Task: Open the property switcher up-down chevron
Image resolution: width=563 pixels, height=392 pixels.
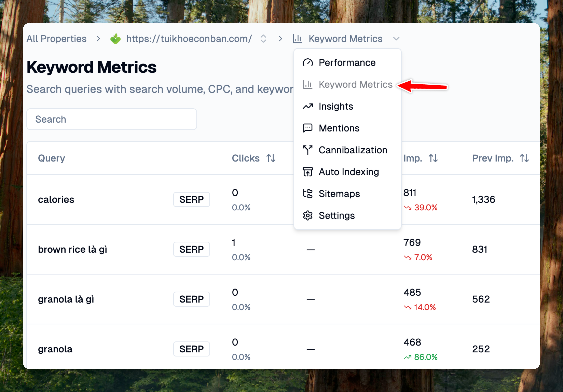Action: click(263, 39)
